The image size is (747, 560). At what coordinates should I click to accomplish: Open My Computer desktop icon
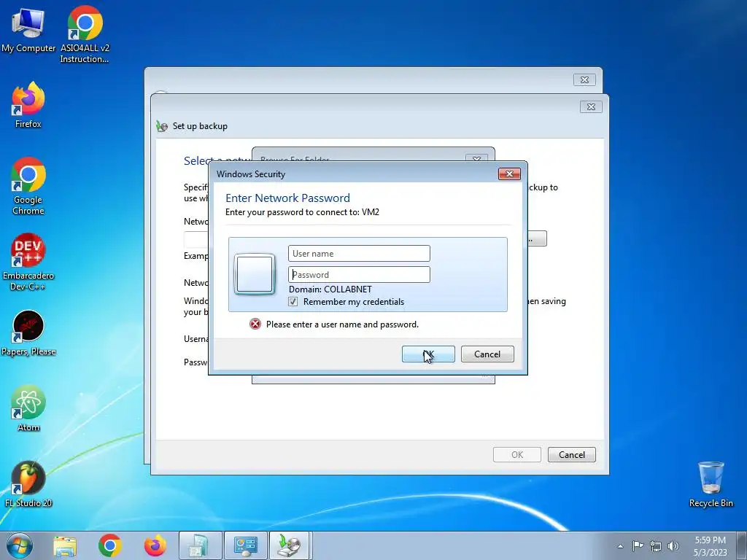[28, 29]
